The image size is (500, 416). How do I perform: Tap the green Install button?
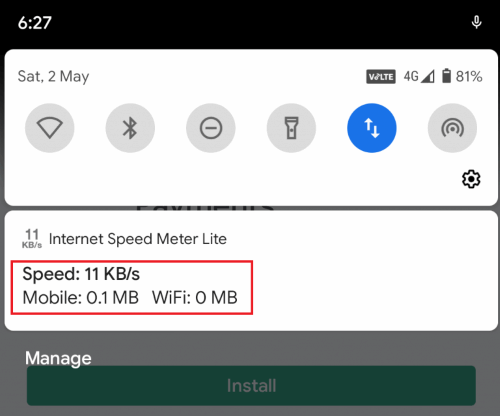251,386
